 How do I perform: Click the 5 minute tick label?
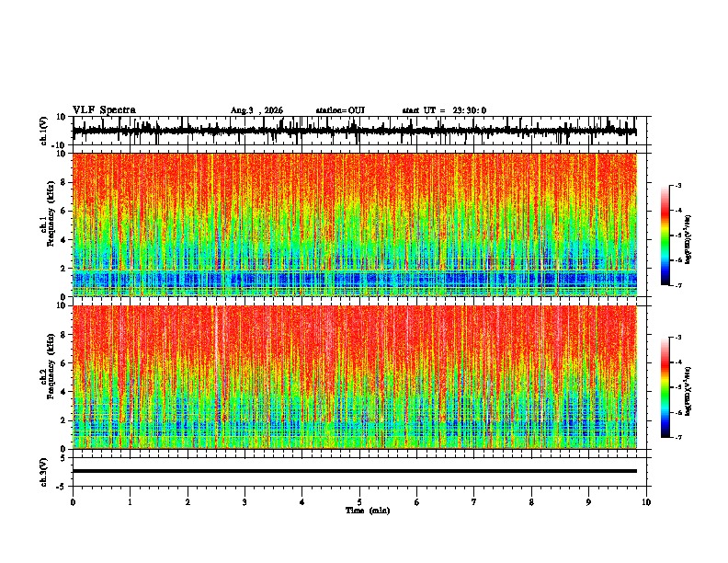pos(359,502)
